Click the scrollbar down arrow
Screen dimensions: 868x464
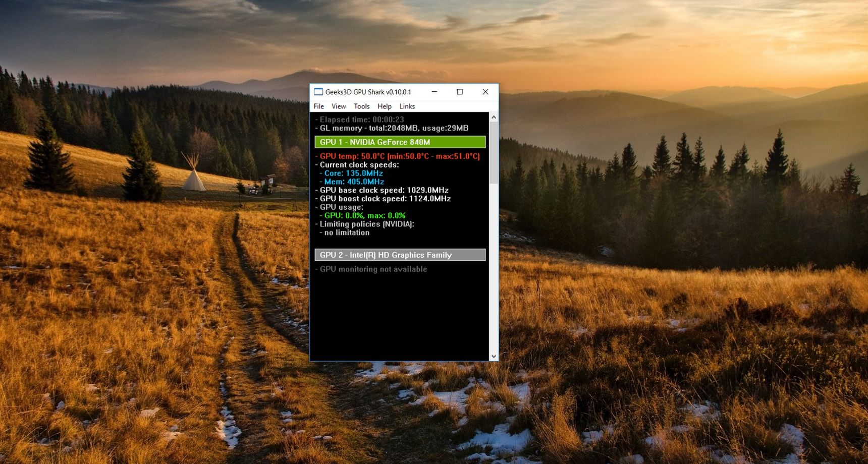tap(494, 356)
